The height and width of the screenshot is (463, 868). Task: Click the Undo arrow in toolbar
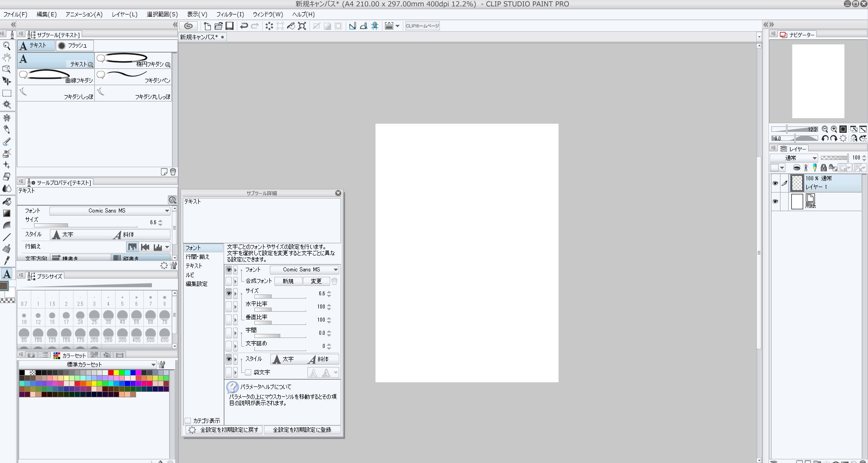click(x=244, y=26)
